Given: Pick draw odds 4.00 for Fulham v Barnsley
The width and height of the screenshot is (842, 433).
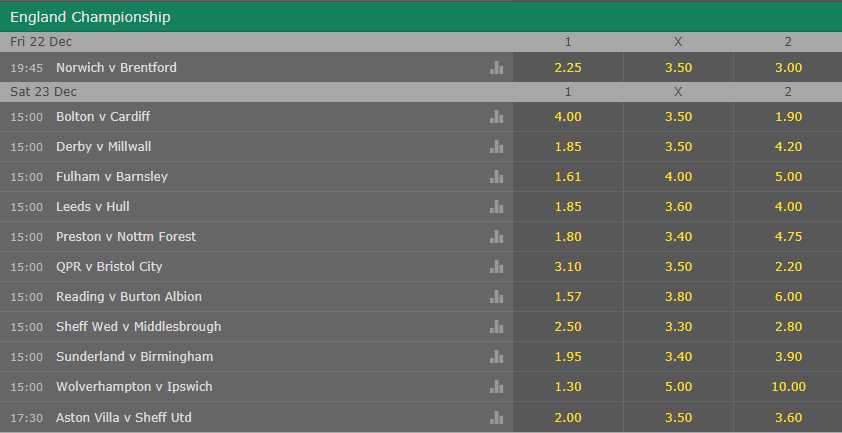Looking at the screenshot, I should [x=678, y=177].
